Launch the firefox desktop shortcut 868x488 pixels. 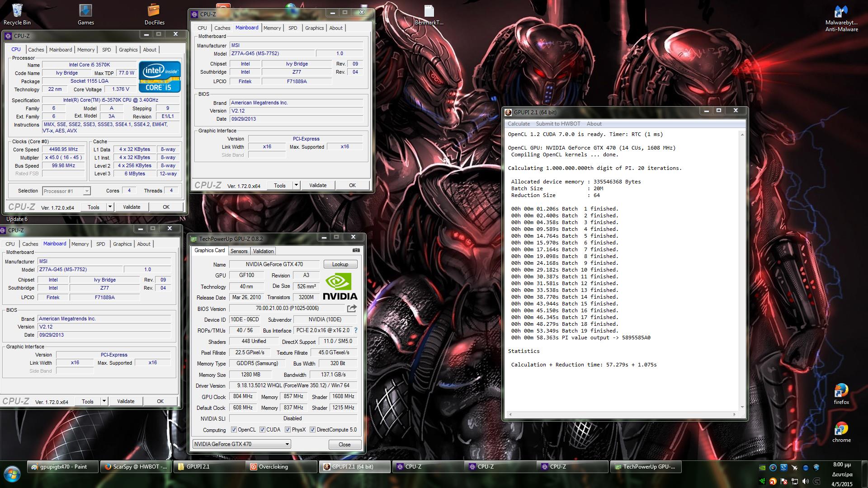[x=841, y=394]
